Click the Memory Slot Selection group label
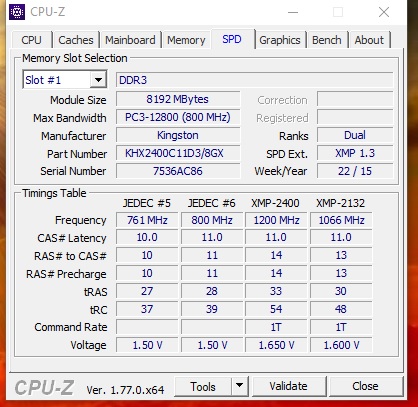 pyautogui.click(x=75, y=58)
